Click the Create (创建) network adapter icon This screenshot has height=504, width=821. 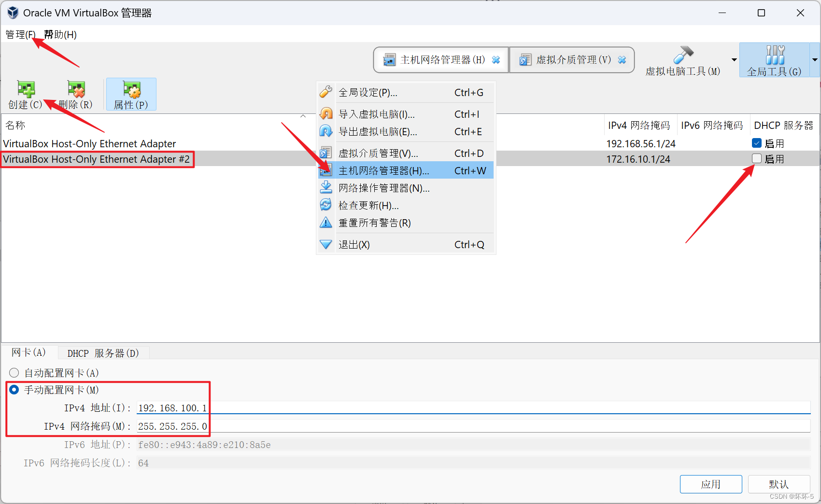coord(26,89)
